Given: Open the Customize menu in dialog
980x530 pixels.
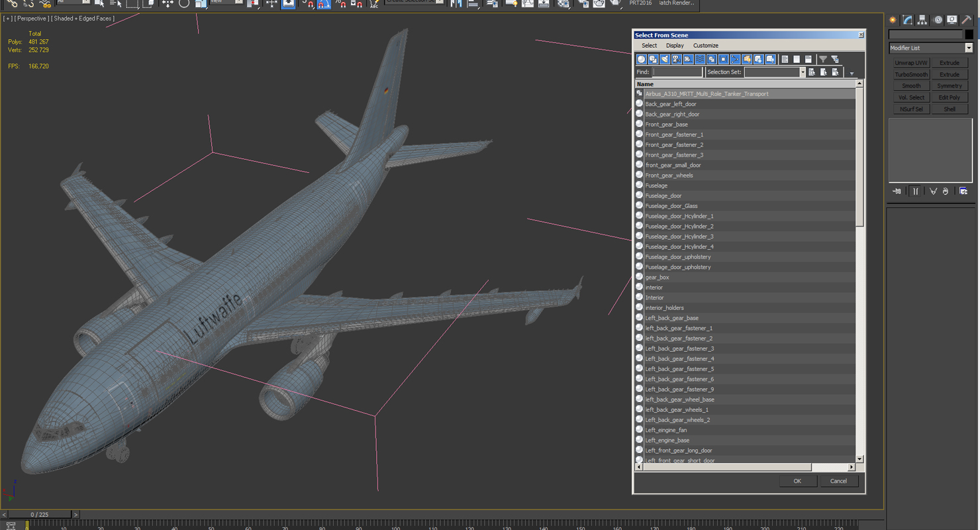Looking at the screenshot, I should (x=706, y=46).
